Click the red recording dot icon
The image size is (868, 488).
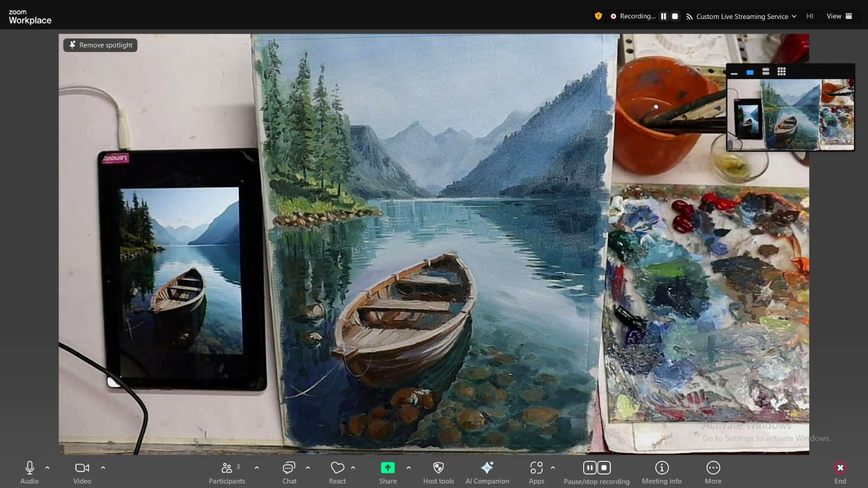click(x=613, y=16)
